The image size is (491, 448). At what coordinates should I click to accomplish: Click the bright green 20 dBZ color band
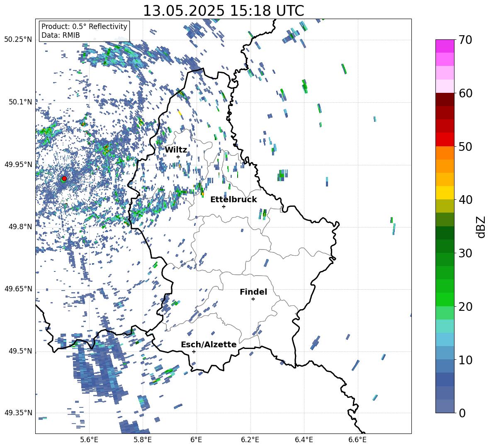point(445,299)
